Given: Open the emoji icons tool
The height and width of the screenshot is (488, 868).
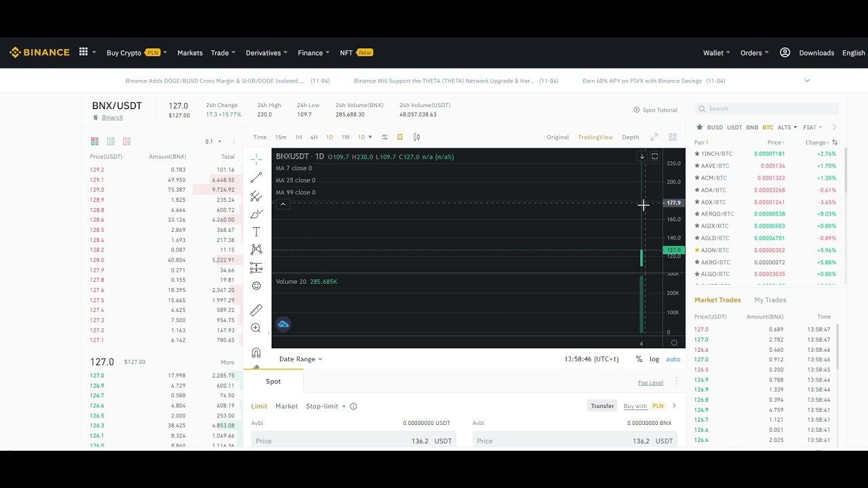Looking at the screenshot, I should tap(256, 286).
